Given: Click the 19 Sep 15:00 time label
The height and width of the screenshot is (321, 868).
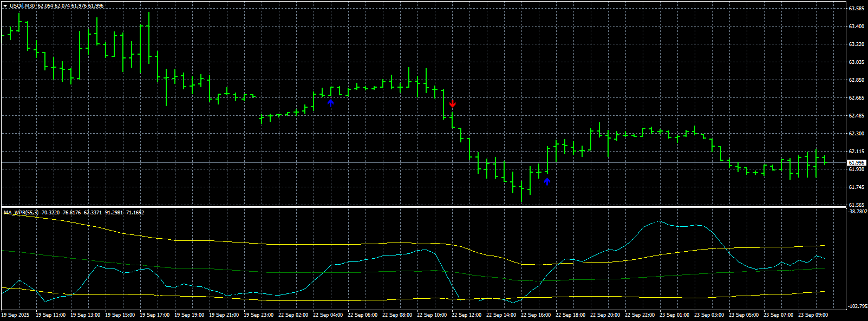Looking at the screenshot, I should coord(120,315).
